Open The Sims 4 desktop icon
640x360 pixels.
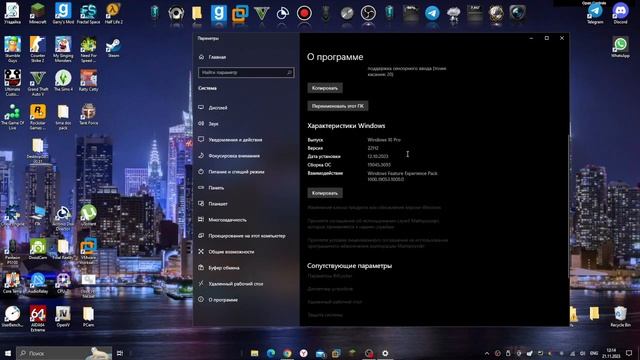tap(63, 80)
